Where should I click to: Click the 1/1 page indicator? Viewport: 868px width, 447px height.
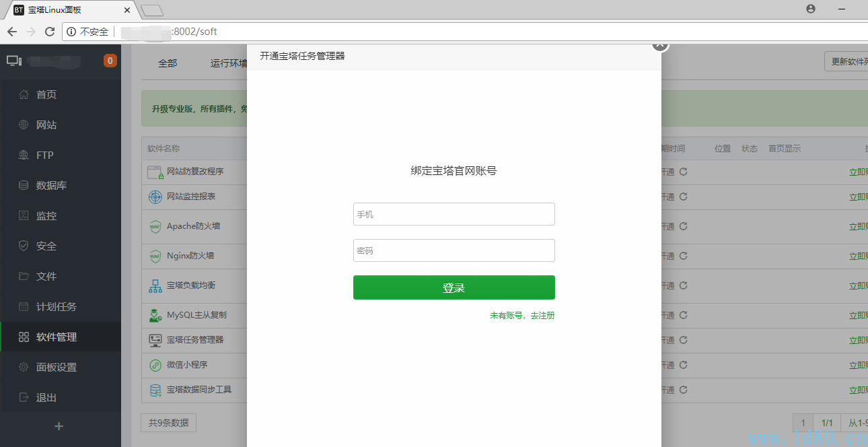(827, 423)
